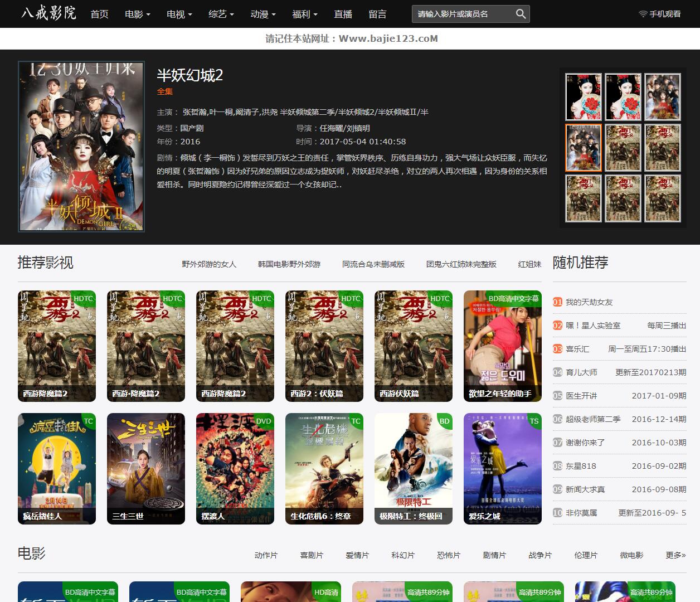Open the 同流合乌未删减版 tag link

coord(373,264)
